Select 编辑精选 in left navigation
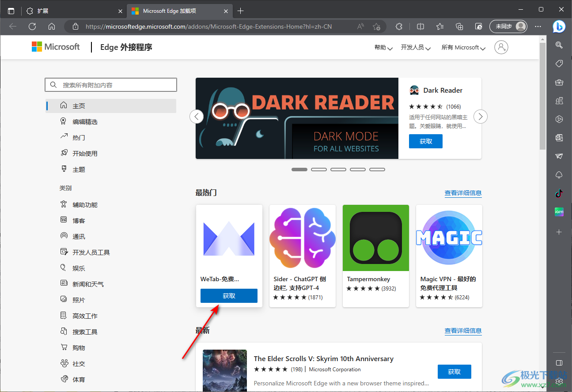 (111, 122)
